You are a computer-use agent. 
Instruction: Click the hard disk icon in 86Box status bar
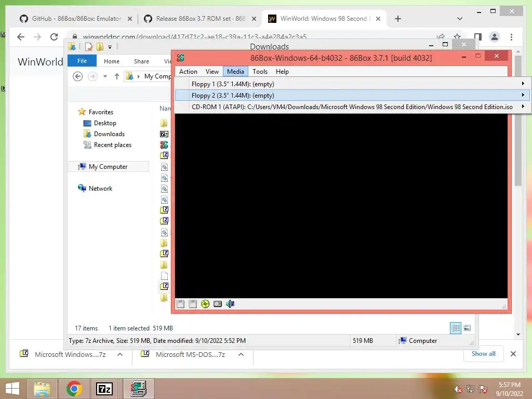[218, 303]
